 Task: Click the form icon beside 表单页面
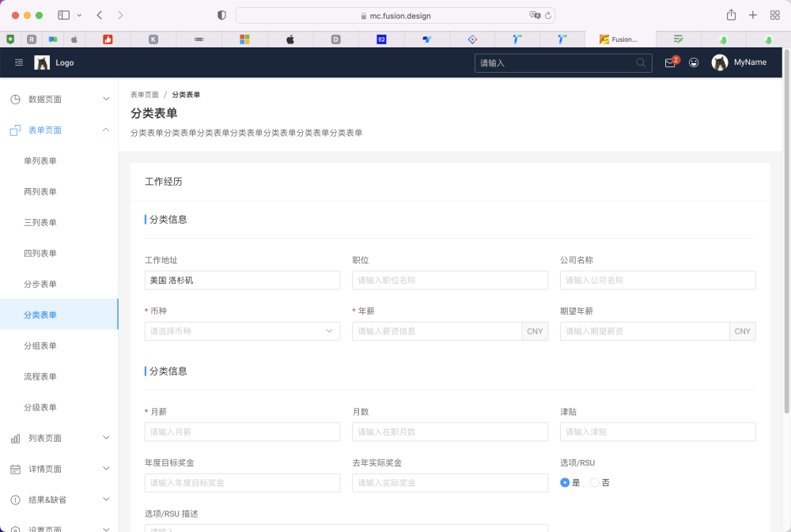point(16,130)
